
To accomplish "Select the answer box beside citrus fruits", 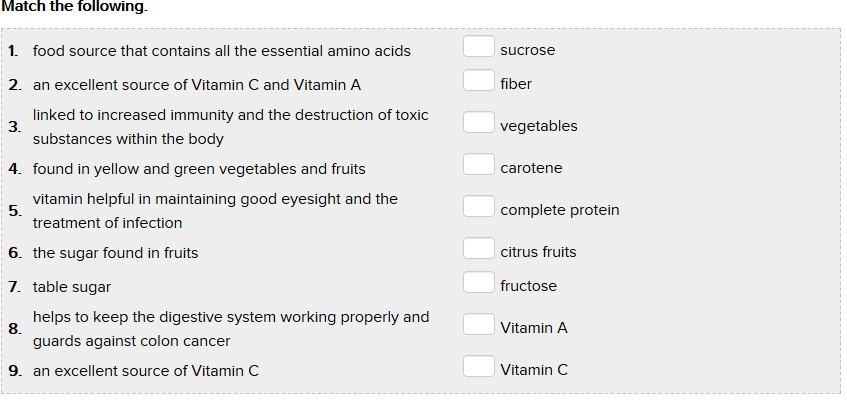I will 478,250.
